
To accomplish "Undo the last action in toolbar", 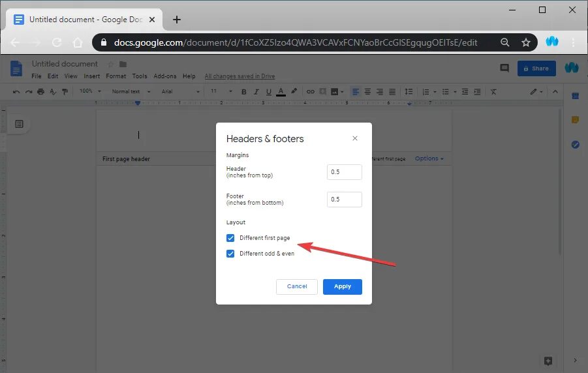I will click(x=16, y=92).
